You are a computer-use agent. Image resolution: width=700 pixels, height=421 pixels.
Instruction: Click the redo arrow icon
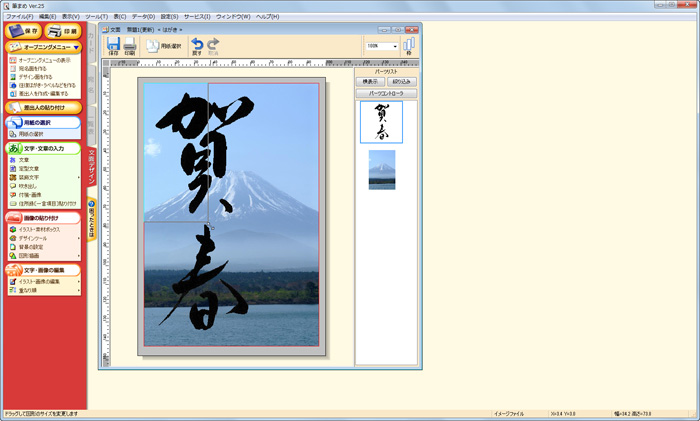point(213,46)
